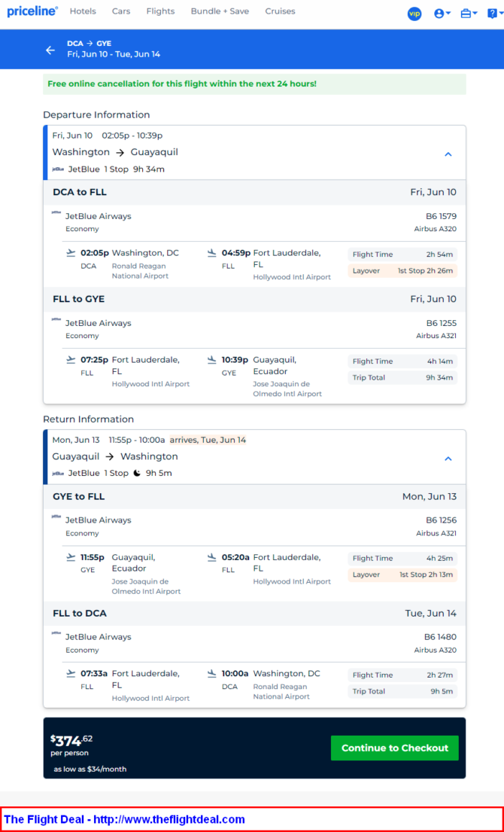Image resolution: width=504 pixels, height=832 pixels.
Task: Open the help question mark icon
Action: coord(494,14)
